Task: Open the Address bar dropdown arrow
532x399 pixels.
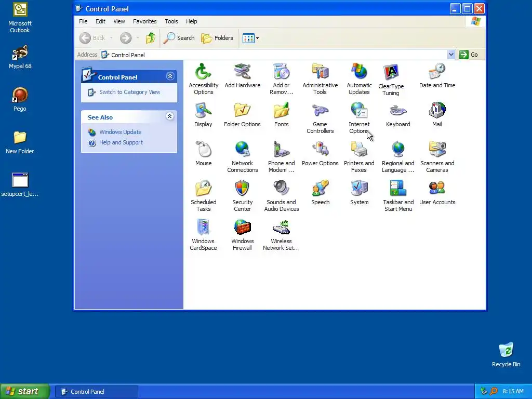Action: [451, 55]
